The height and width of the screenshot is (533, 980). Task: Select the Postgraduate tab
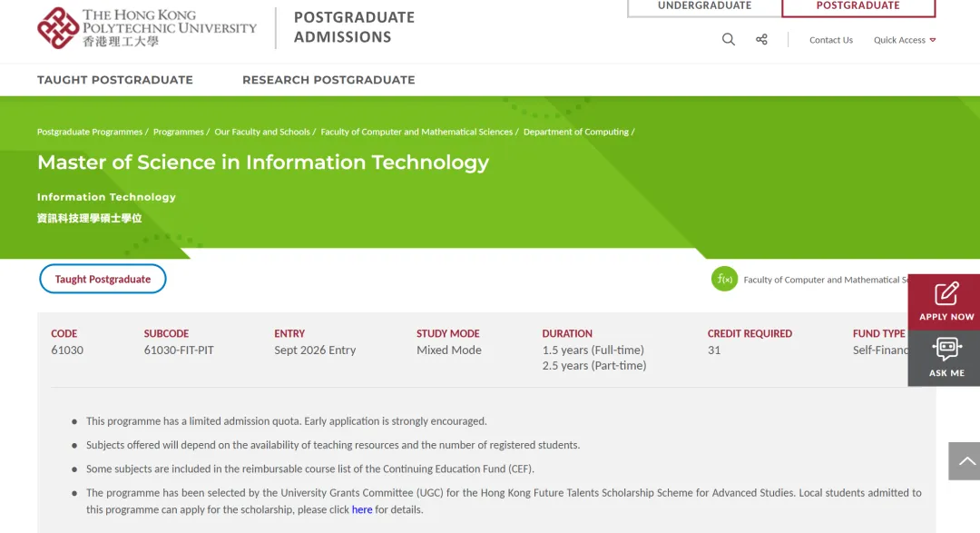(x=857, y=6)
